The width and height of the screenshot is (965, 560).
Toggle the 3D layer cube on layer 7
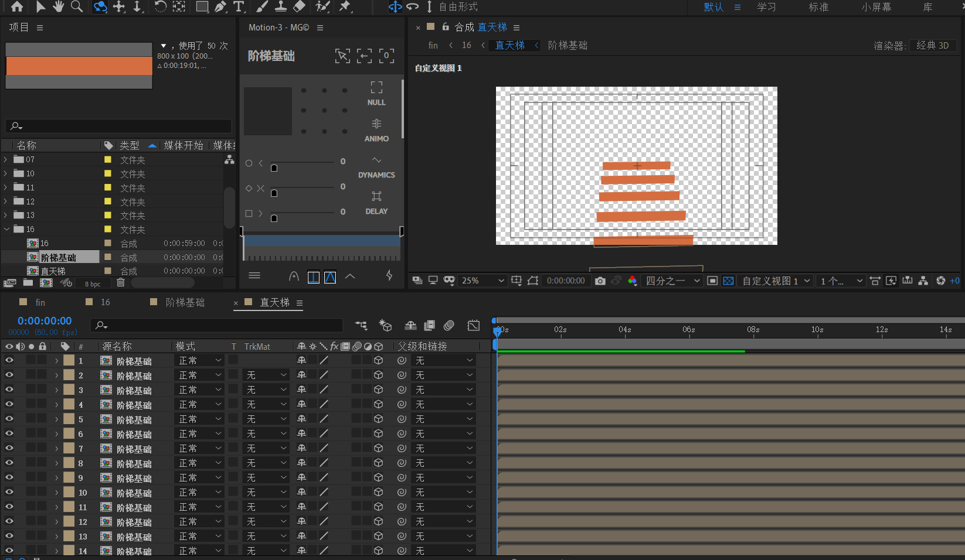pos(378,448)
